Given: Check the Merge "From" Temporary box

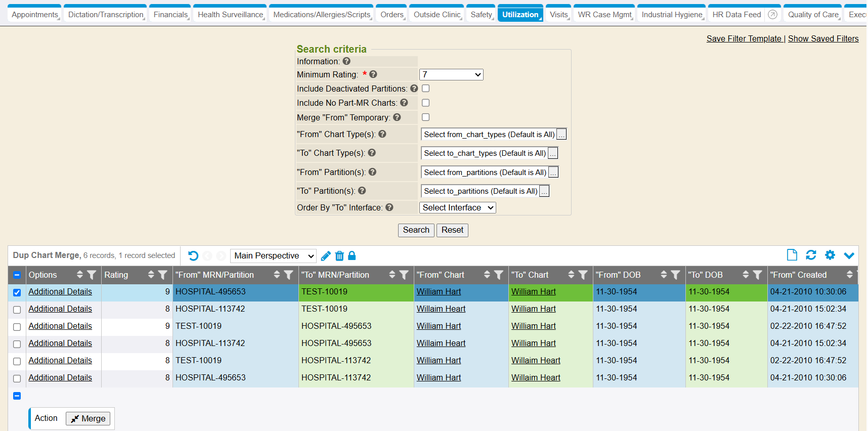Looking at the screenshot, I should click(426, 117).
